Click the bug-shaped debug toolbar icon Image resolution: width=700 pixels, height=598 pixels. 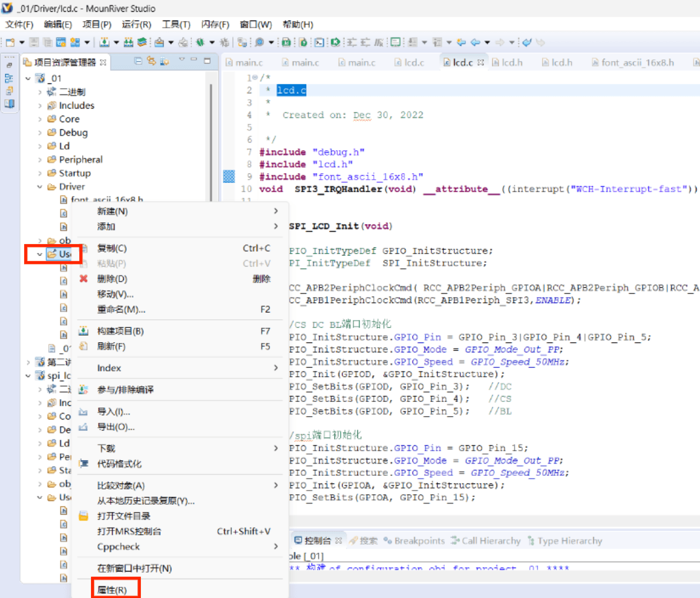200,42
